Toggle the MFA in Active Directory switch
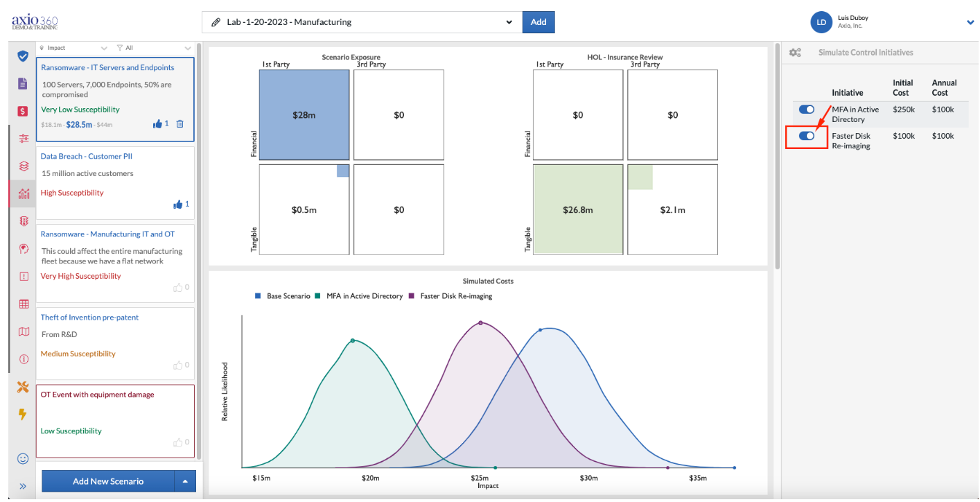 [x=807, y=110]
